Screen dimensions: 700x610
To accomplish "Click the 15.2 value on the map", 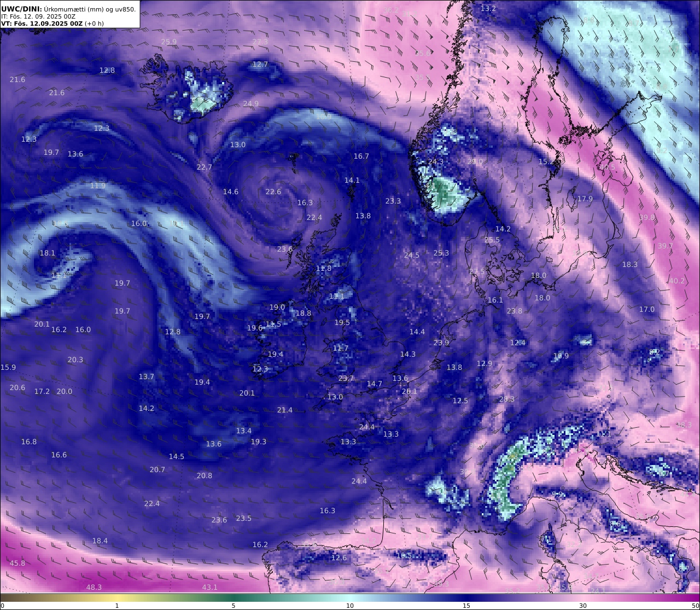I will pyautogui.click(x=546, y=162).
